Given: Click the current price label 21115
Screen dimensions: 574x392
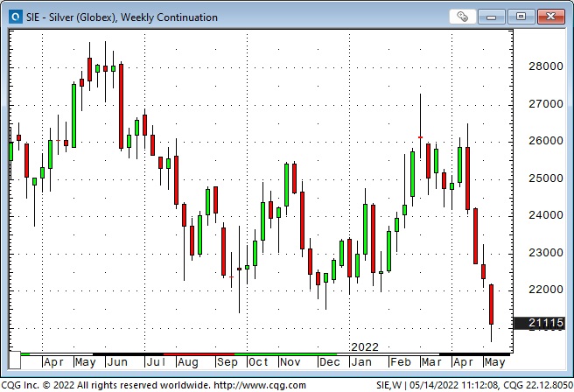Looking at the screenshot, I should click(x=539, y=323).
